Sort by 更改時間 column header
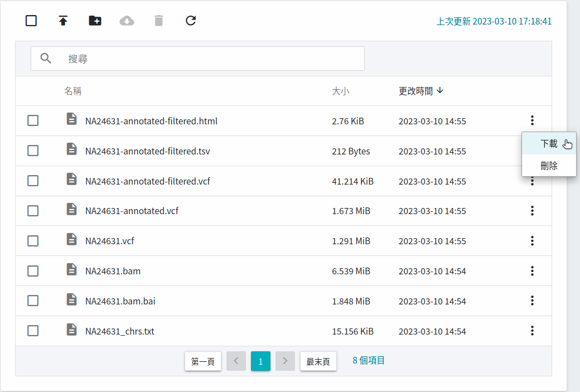This screenshot has height=392, width=580. click(421, 91)
